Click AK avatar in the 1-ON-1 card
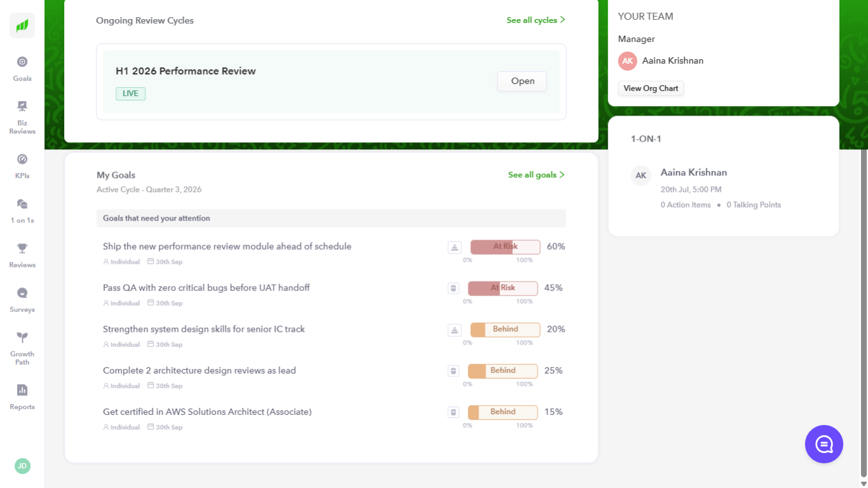 (x=641, y=175)
